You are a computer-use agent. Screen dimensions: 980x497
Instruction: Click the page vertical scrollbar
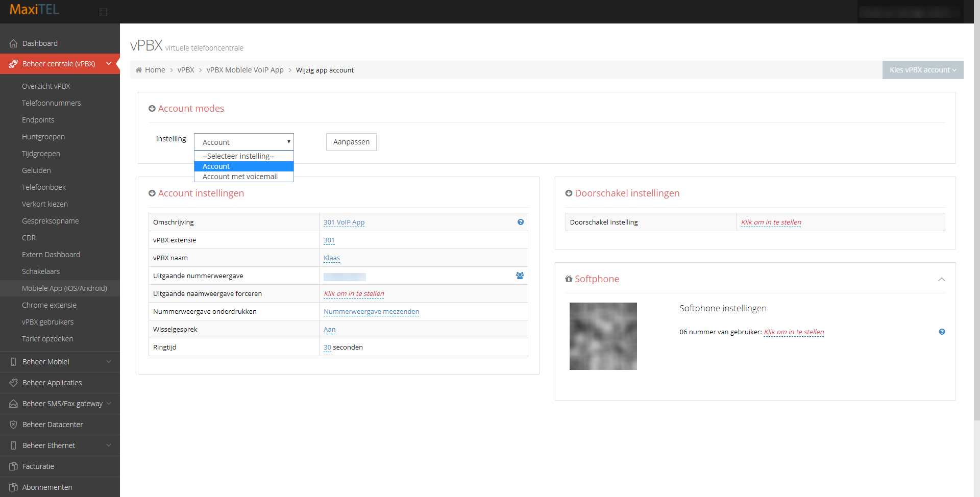[976, 204]
